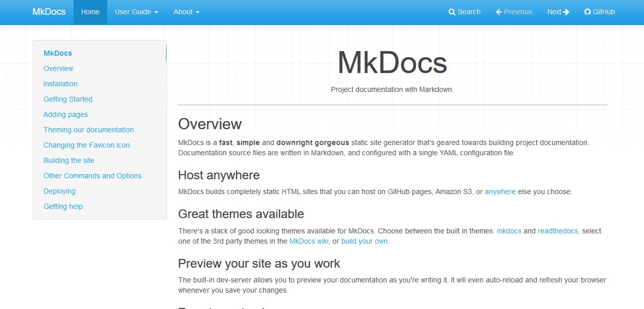Jump to Overview in sidebar
This screenshot has width=644, height=309.
point(58,68)
